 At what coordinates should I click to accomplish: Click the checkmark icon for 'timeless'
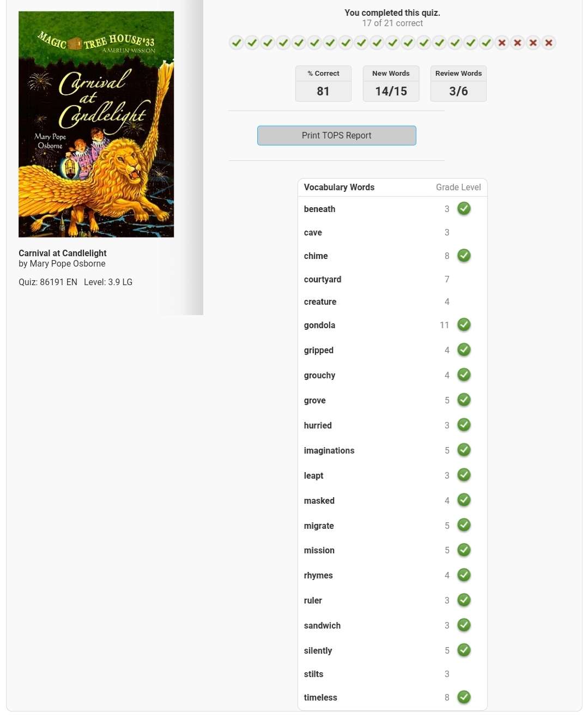[464, 697]
